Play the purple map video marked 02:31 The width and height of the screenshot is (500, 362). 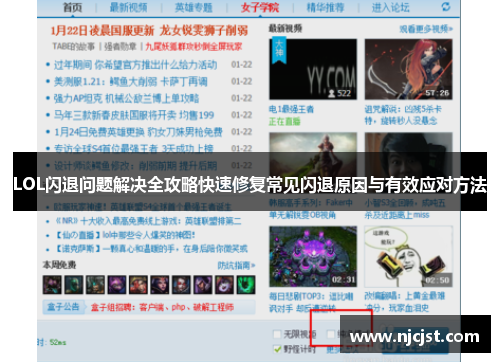313,256
